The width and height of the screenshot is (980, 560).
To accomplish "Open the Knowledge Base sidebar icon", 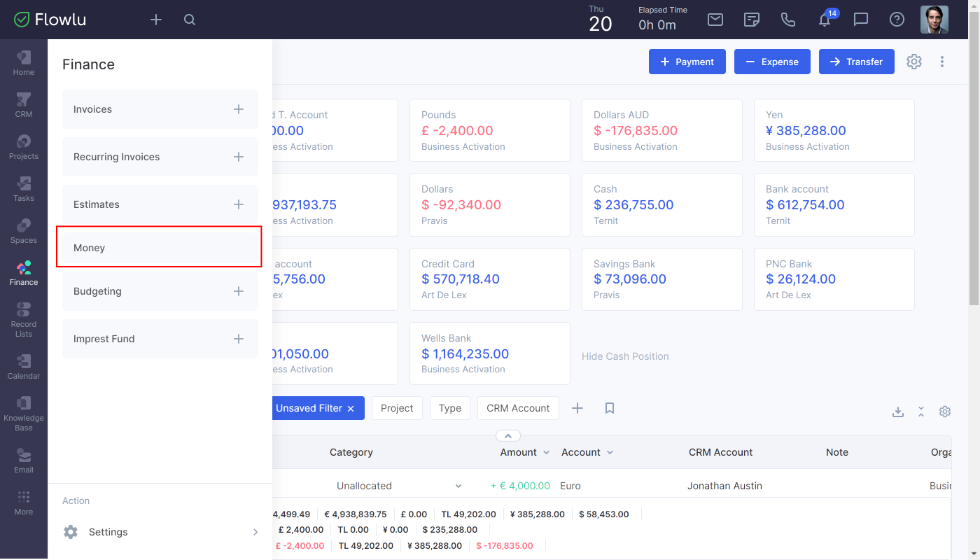I will [x=24, y=413].
